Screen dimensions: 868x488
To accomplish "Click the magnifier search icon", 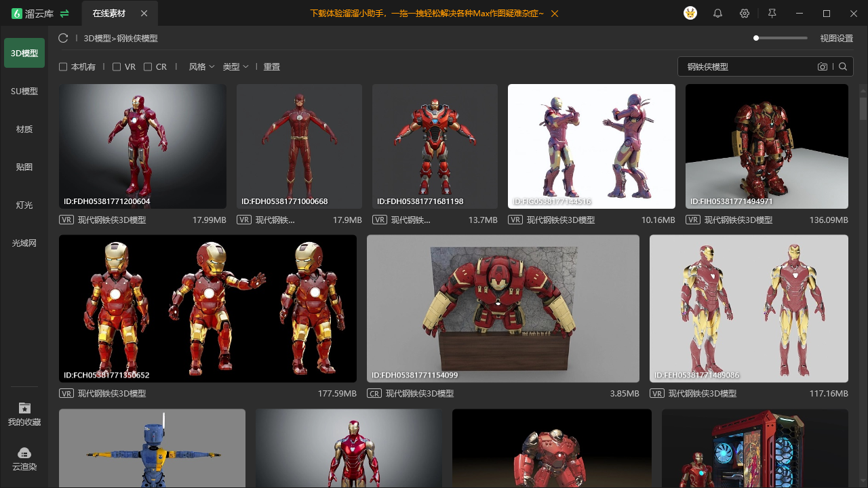I will click(x=843, y=66).
